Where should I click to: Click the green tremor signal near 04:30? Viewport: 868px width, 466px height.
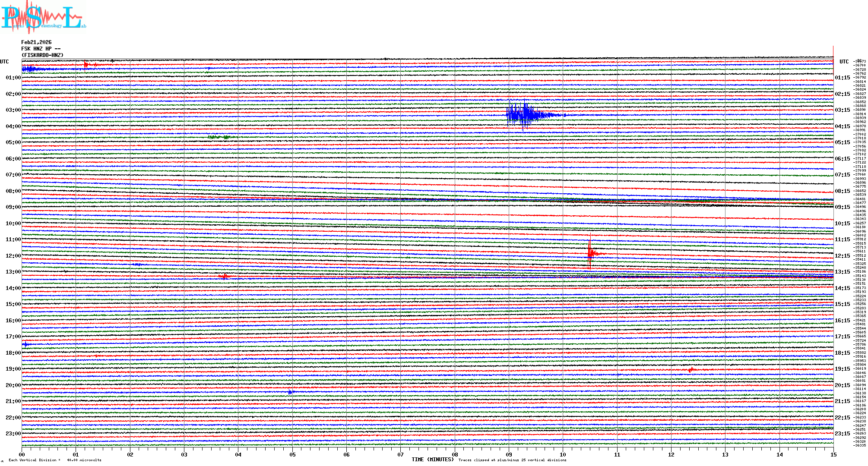coord(220,137)
